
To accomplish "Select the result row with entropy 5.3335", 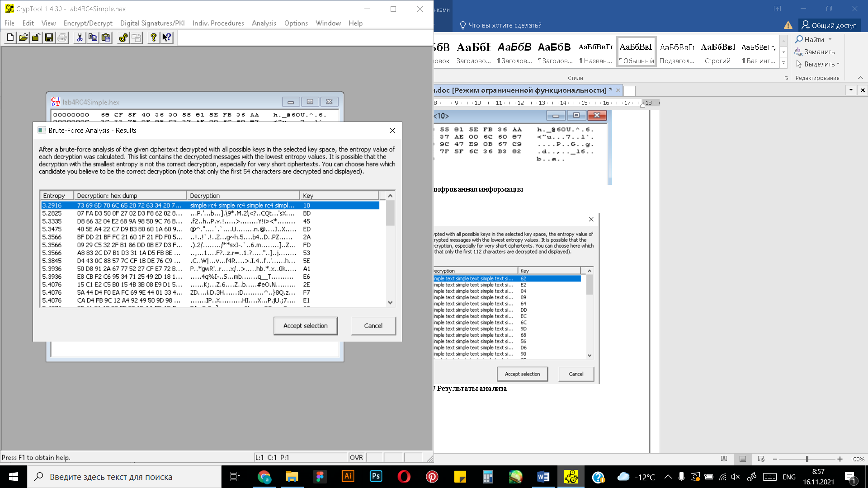I will tap(210, 221).
